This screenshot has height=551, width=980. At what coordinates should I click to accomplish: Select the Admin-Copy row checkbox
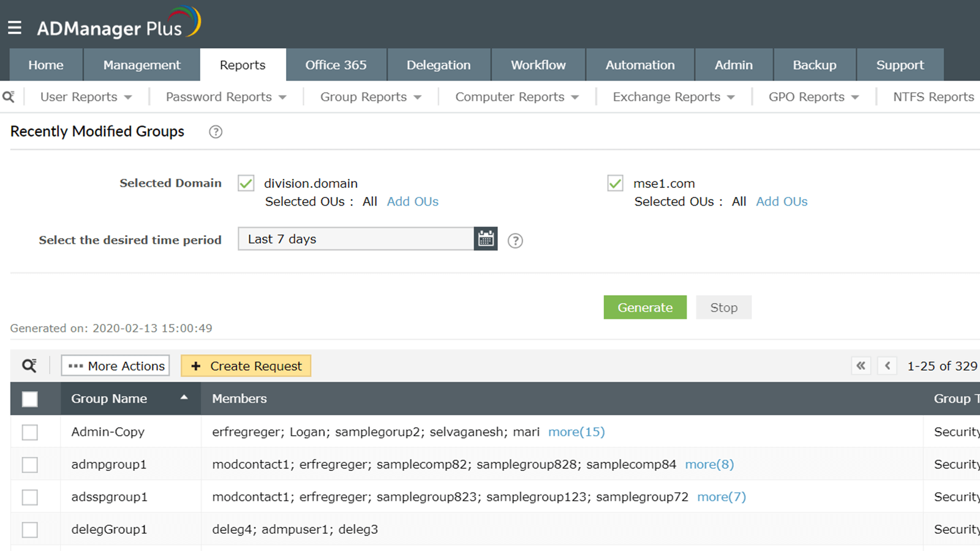tap(29, 432)
